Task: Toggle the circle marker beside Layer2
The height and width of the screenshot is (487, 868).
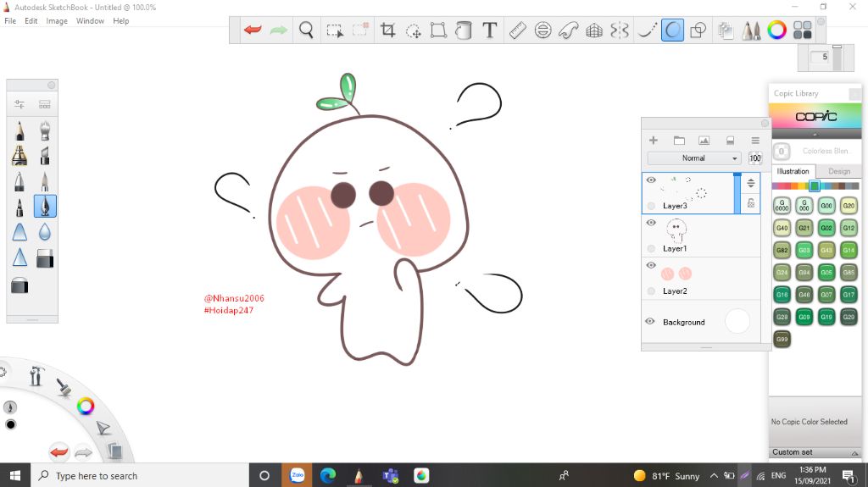Action: [651, 291]
